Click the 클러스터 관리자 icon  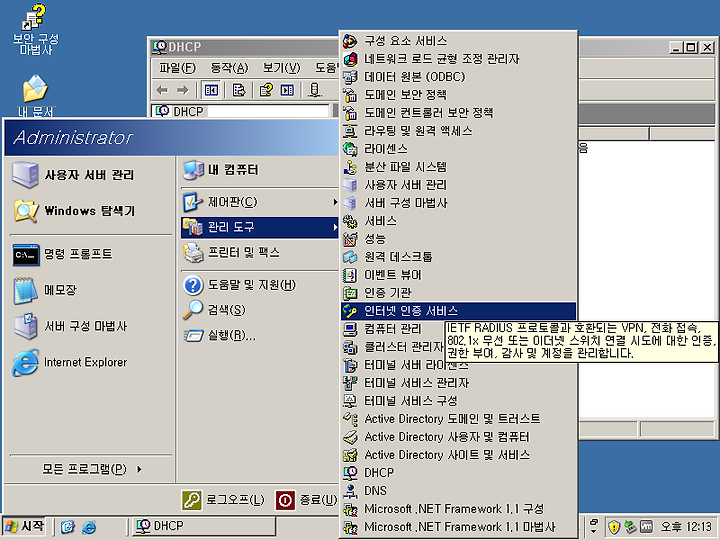pyautogui.click(x=350, y=347)
